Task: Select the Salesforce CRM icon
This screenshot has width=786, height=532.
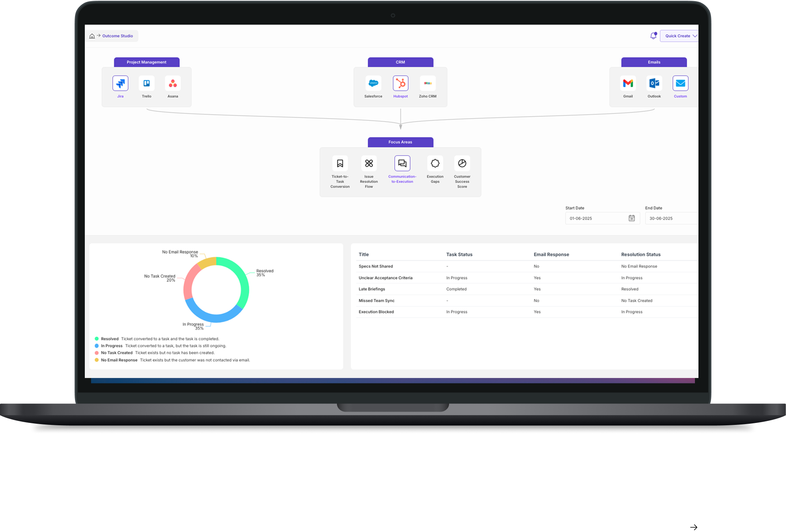Action: click(373, 83)
